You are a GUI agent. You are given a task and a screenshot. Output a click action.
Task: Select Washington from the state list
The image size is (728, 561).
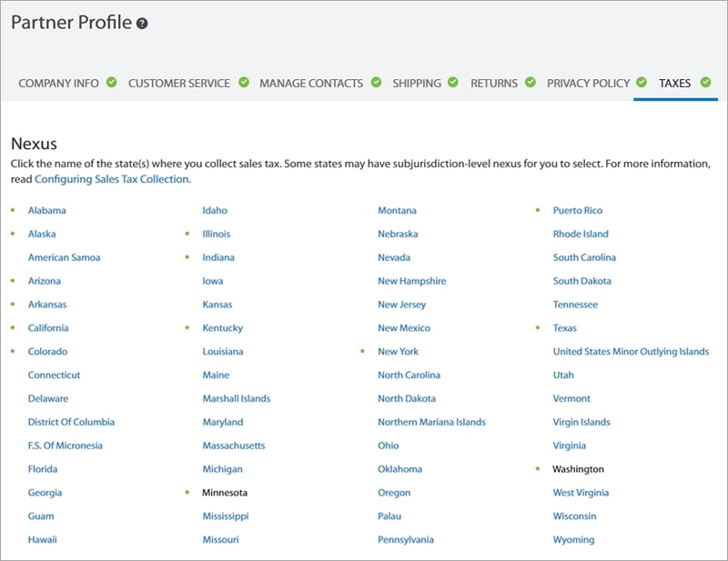[578, 469]
